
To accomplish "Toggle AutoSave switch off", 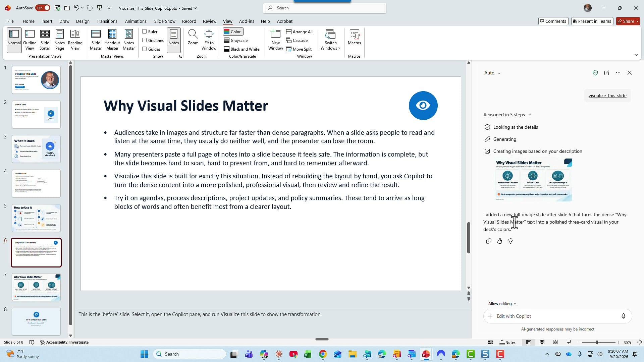I will (43, 8).
